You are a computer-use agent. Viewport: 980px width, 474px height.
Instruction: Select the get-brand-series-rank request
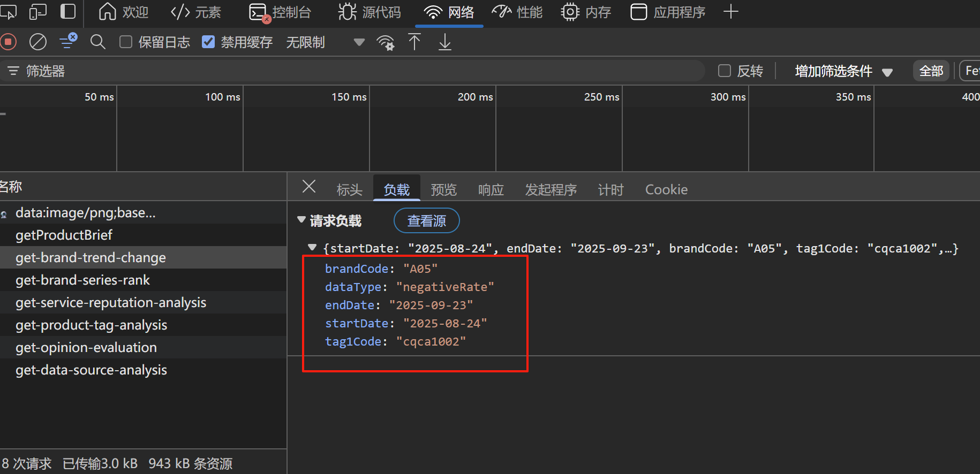[83, 280]
